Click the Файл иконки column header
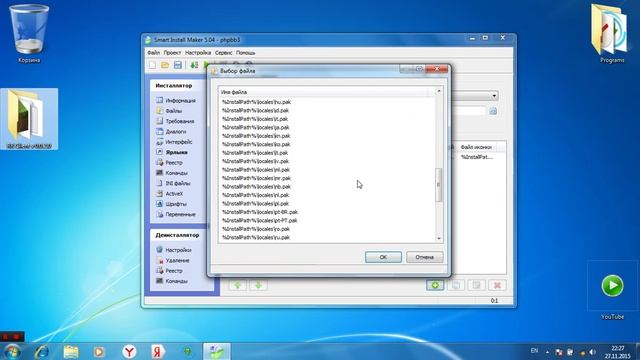The width and height of the screenshot is (640, 360). [x=476, y=147]
